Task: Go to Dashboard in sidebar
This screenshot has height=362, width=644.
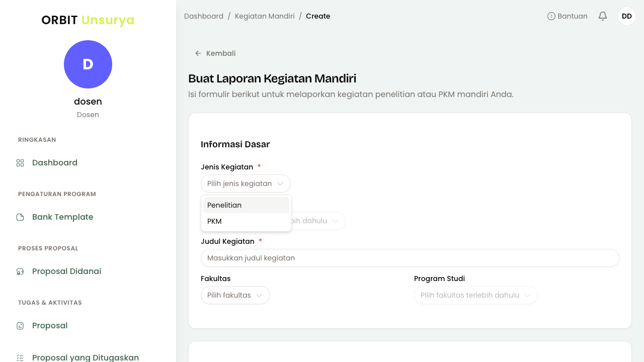Action: 55,163
